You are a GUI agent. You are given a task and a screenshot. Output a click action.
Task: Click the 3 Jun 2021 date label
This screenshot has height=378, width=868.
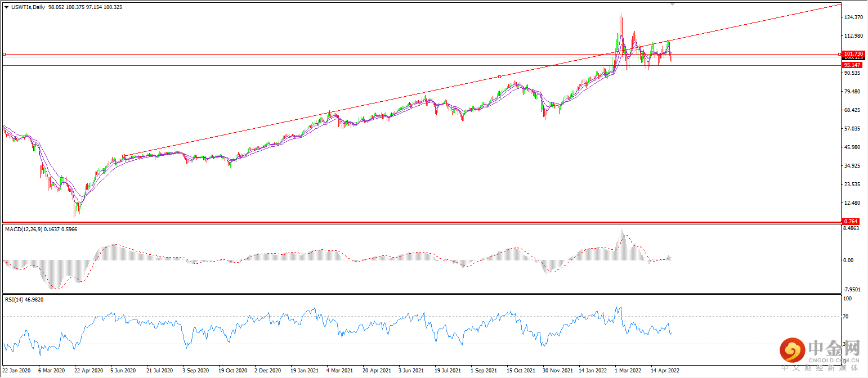point(413,371)
